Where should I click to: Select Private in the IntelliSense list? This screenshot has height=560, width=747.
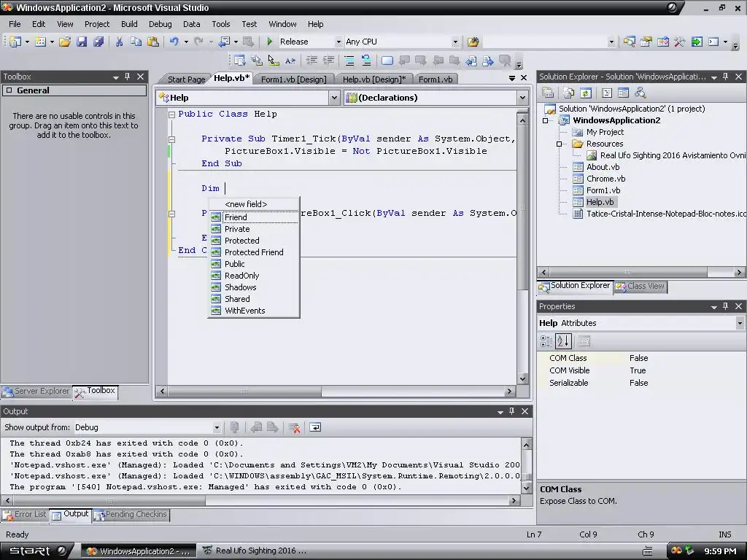[255, 229]
